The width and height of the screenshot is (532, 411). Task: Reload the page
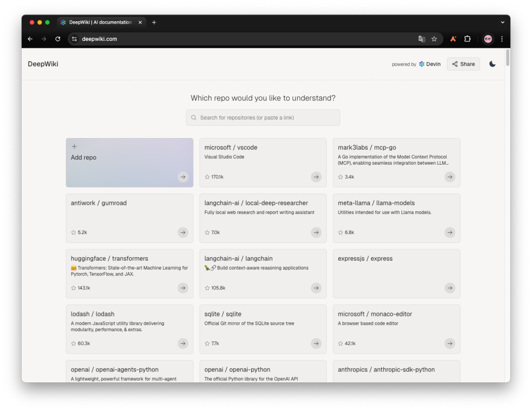coord(58,39)
